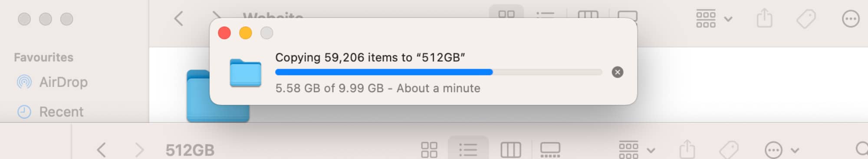
Task: Open the group-by dropdown in top window
Action: 714,19
